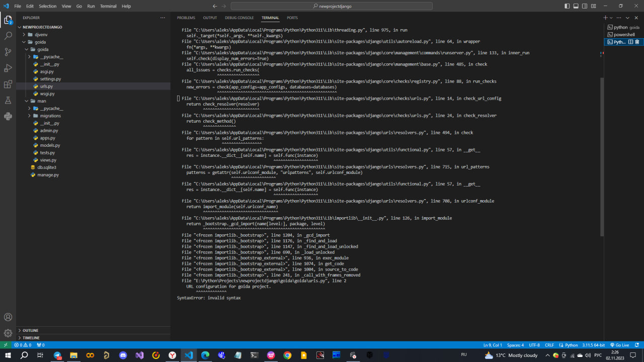Open the Manage gear menu
This screenshot has width=644, height=362.
(8, 333)
